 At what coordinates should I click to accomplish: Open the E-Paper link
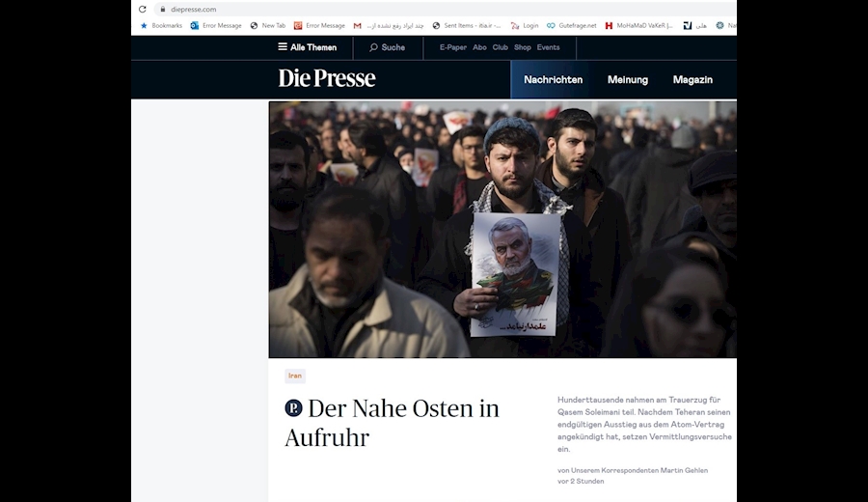[x=453, y=47]
